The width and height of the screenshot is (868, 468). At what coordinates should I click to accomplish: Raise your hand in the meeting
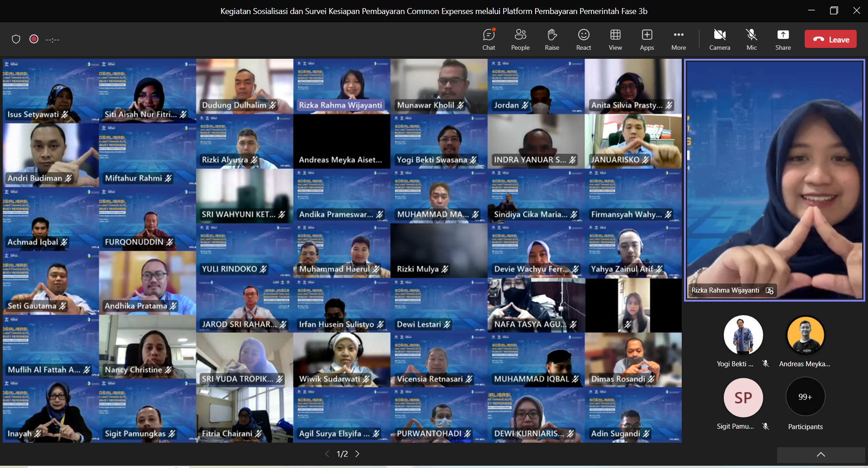pos(552,39)
